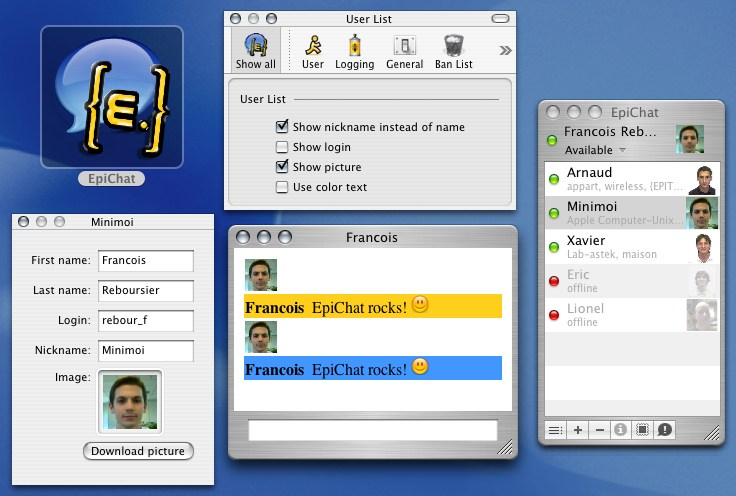This screenshot has width=736, height=496.
Task: Remove contact with the minus button
Action: (x=599, y=430)
